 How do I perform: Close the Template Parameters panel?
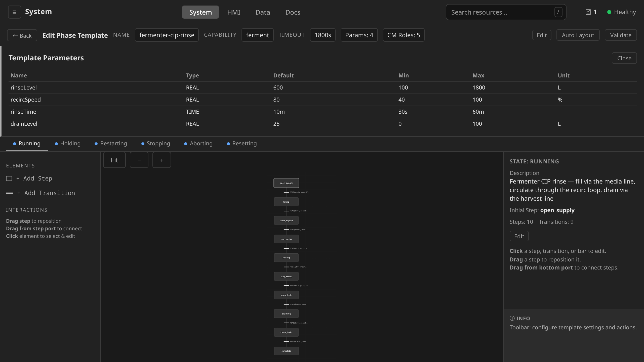[624, 58]
